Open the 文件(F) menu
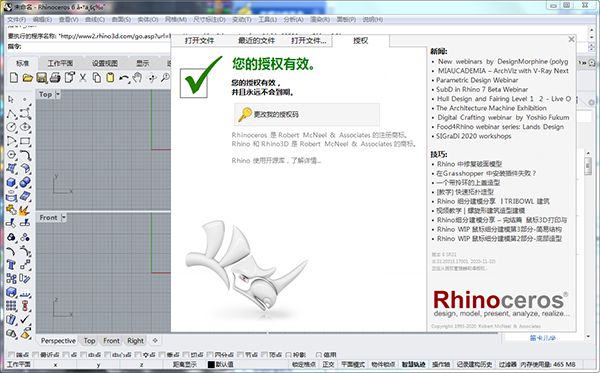600x373 pixels. (x=16, y=20)
